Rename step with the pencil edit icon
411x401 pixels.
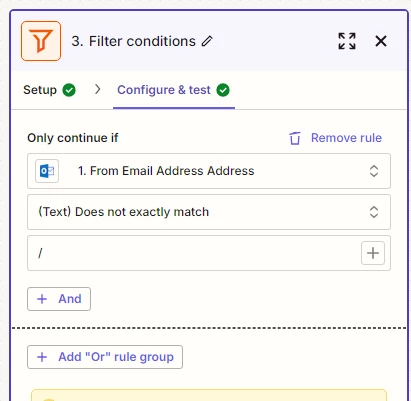207,41
